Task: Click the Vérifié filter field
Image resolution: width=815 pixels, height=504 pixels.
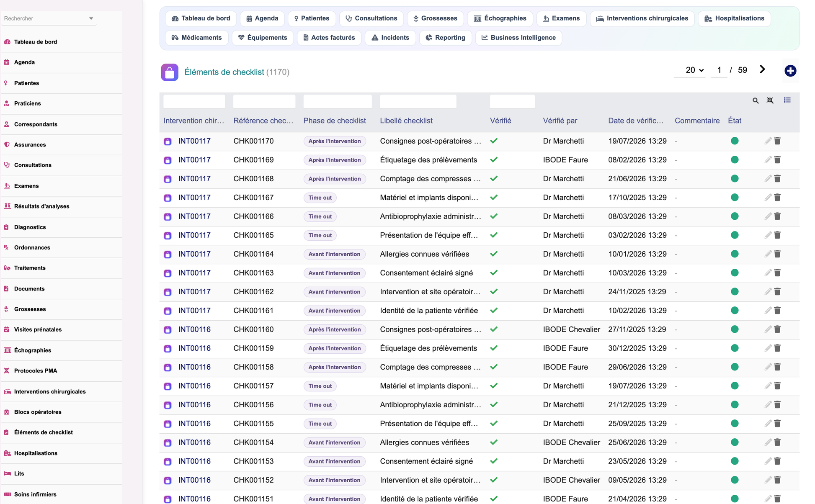Action: [512, 101]
